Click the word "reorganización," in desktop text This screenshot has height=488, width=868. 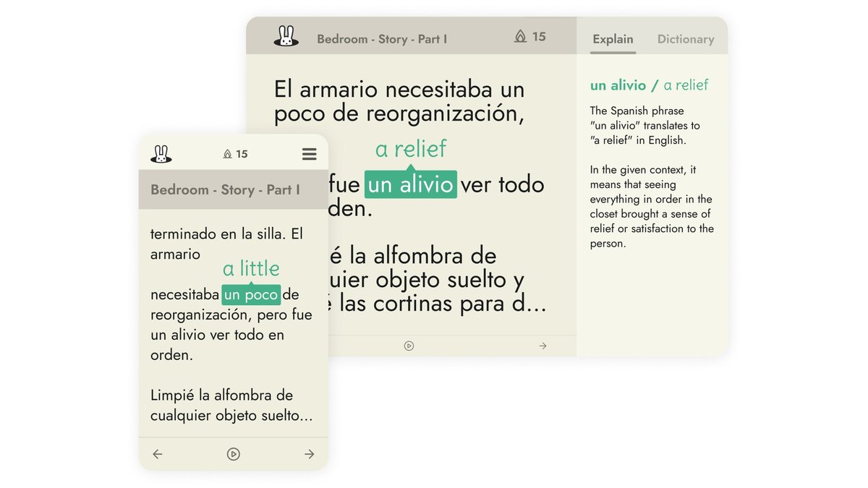pyautogui.click(x=446, y=114)
